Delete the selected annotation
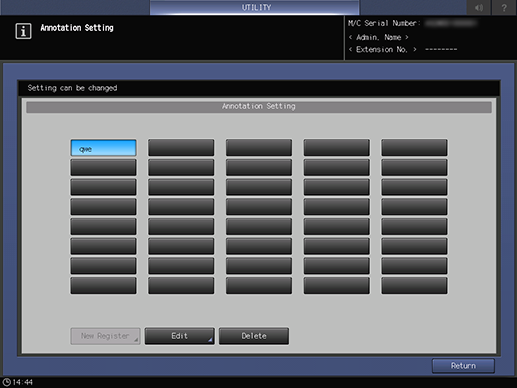Viewport: 517px width, 388px height. tap(254, 336)
